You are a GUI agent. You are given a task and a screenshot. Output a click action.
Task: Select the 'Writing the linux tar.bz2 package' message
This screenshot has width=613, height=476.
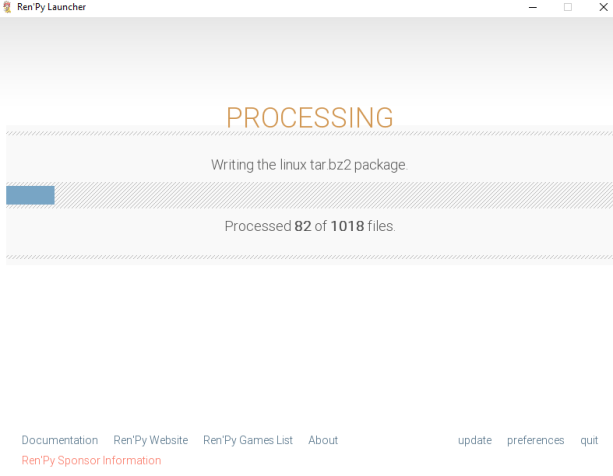click(x=309, y=165)
